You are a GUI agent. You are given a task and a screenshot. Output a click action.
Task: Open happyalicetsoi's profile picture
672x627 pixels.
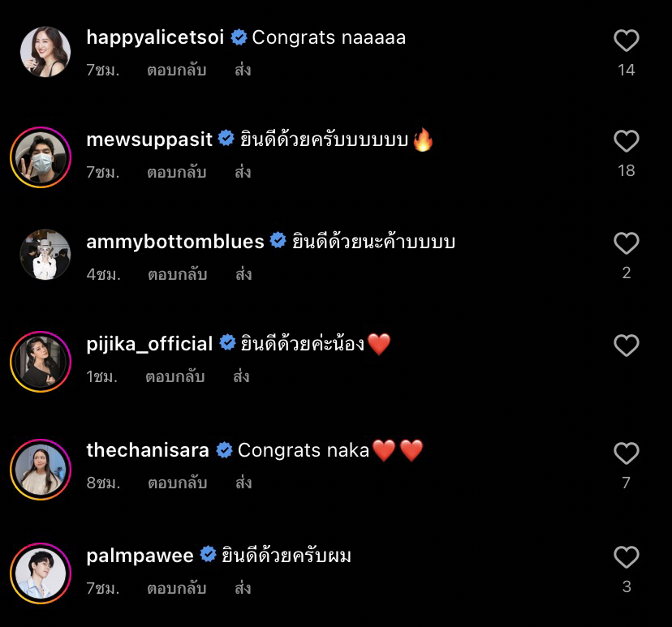pos(45,51)
